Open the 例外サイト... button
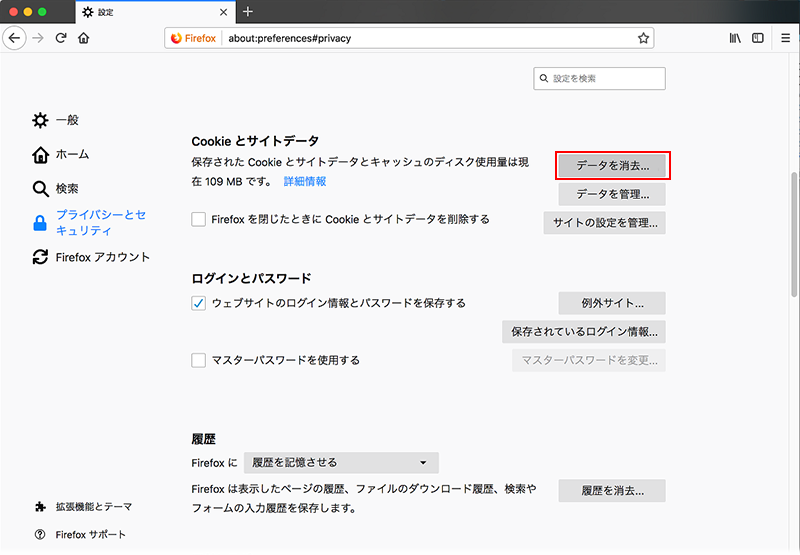800x555 pixels. (x=612, y=303)
